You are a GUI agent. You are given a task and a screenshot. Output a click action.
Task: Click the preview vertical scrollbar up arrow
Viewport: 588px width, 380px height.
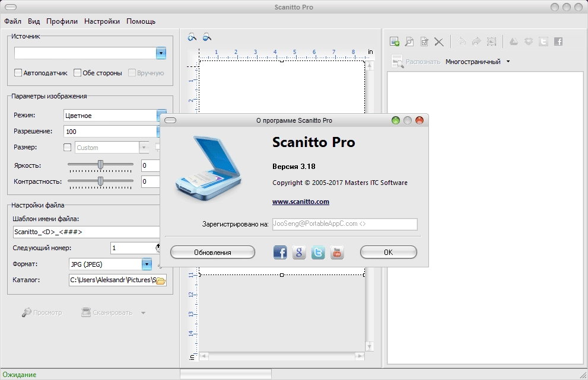coord(370,66)
